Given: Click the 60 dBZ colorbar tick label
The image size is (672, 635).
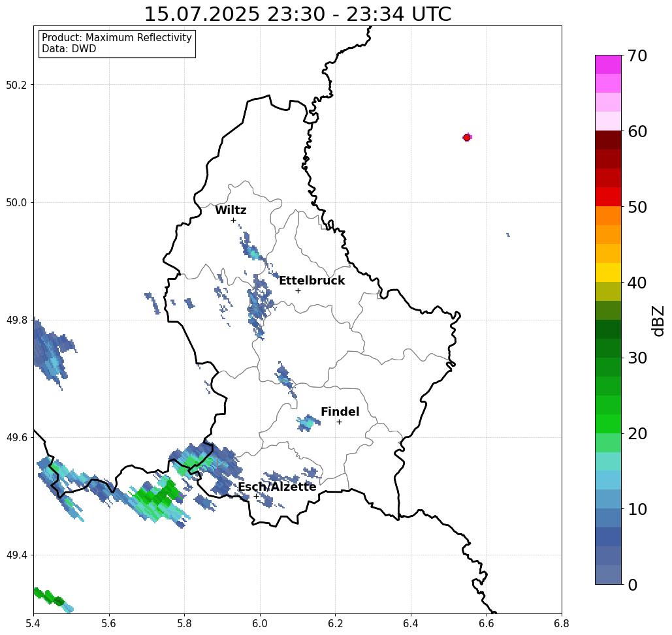Looking at the screenshot, I should coord(637,131).
